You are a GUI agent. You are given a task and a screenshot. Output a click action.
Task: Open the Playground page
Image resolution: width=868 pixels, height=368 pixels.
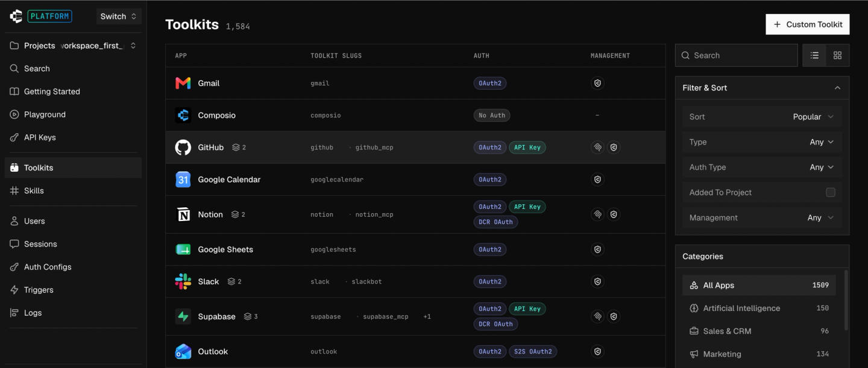pos(73,114)
